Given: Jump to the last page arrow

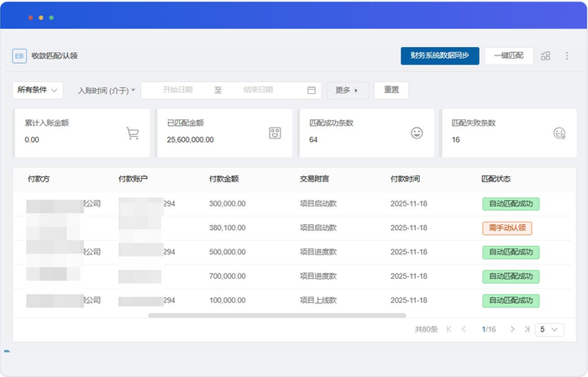Looking at the screenshot, I should [x=527, y=330].
